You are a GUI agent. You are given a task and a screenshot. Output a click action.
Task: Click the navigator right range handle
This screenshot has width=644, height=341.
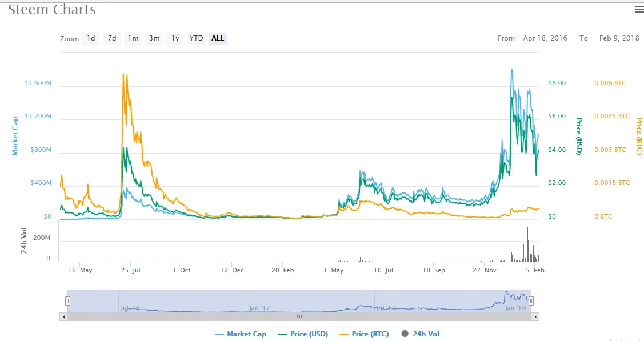531,301
